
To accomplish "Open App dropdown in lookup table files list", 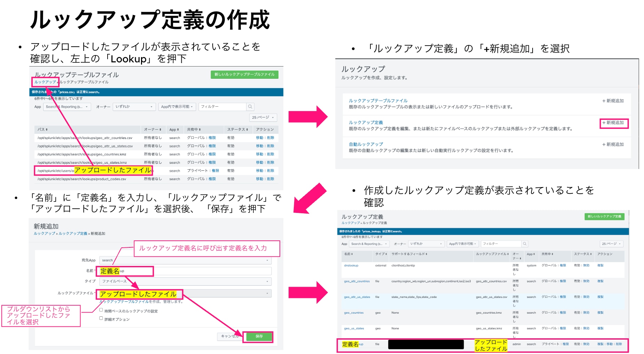I will click(x=67, y=107).
